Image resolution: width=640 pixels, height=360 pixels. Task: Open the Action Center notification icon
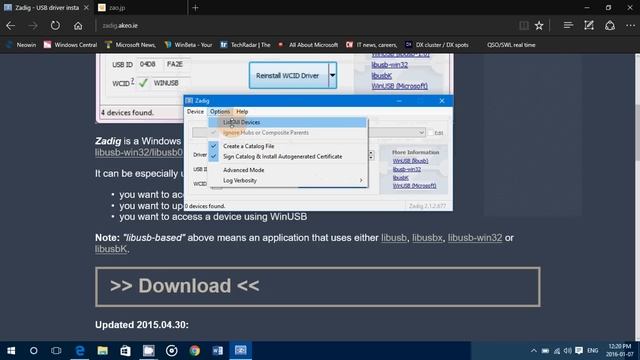(579, 351)
